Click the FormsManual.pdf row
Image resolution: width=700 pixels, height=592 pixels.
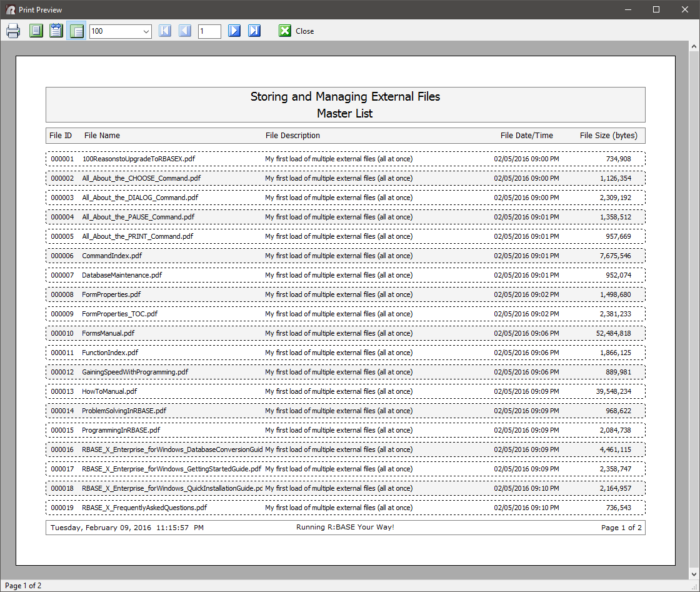(x=345, y=333)
